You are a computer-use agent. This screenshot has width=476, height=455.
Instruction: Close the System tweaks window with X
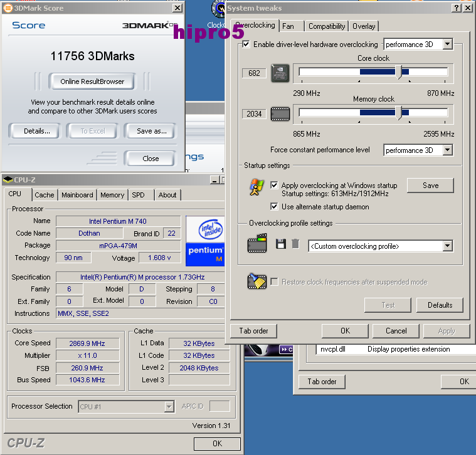coord(468,8)
